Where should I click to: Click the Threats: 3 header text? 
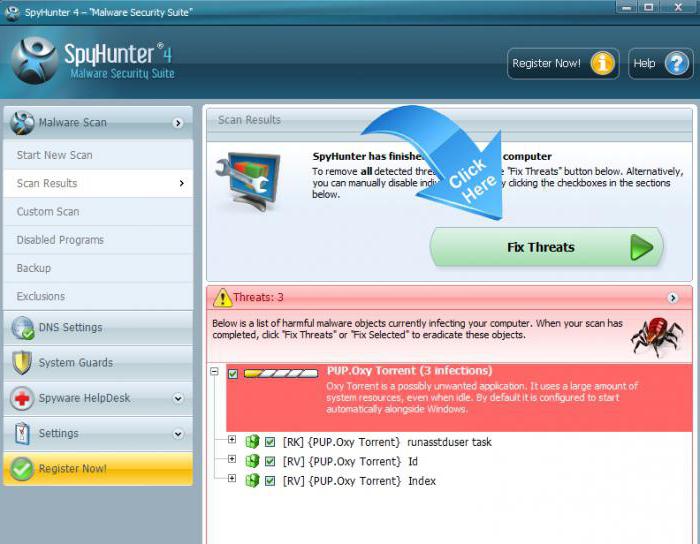(258, 297)
